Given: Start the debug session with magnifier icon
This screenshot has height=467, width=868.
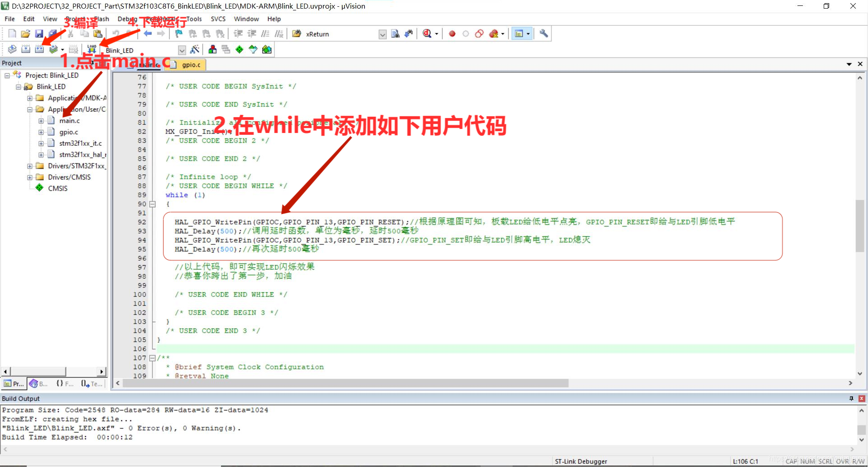Looking at the screenshot, I should click(x=427, y=34).
